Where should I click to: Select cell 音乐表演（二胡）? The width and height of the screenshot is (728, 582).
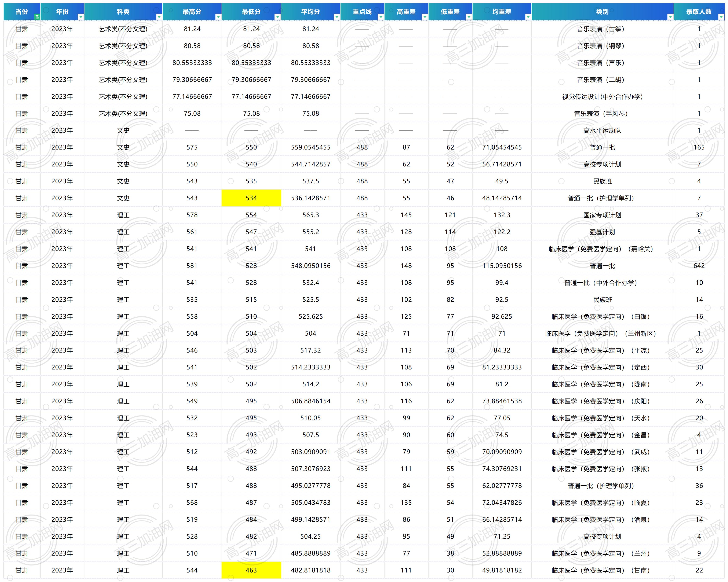(x=602, y=80)
